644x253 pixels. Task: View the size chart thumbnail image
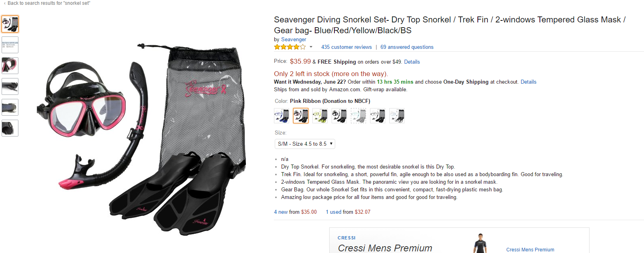[x=10, y=45]
